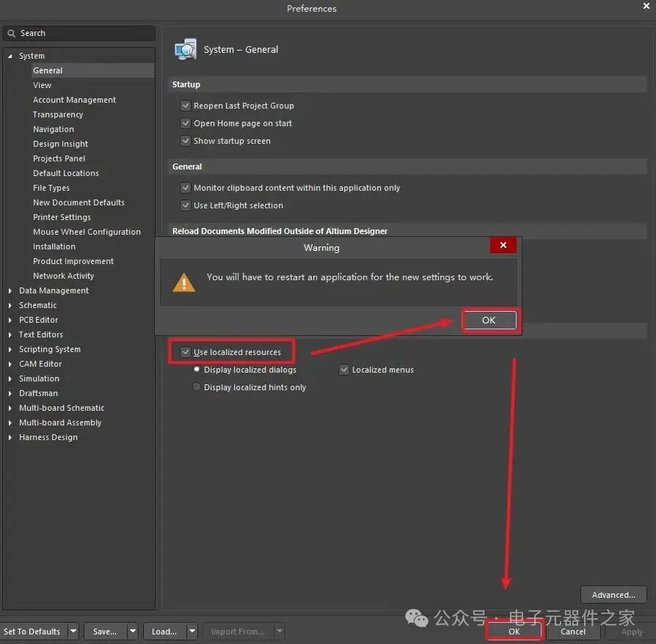This screenshot has height=644, width=656.
Task: Select Mouse Wheel Configuration in tree
Action: click(x=87, y=232)
